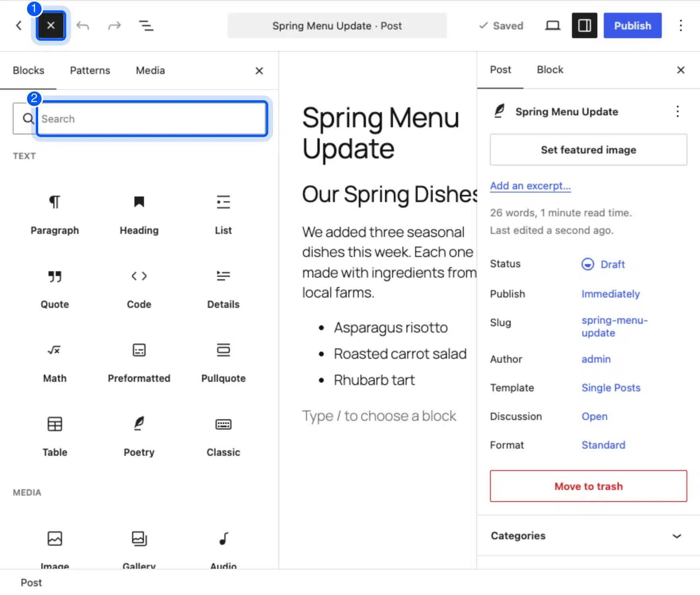Image resolution: width=700 pixels, height=595 pixels.
Task: Toggle the Settings sidebar panel button
Action: (584, 26)
